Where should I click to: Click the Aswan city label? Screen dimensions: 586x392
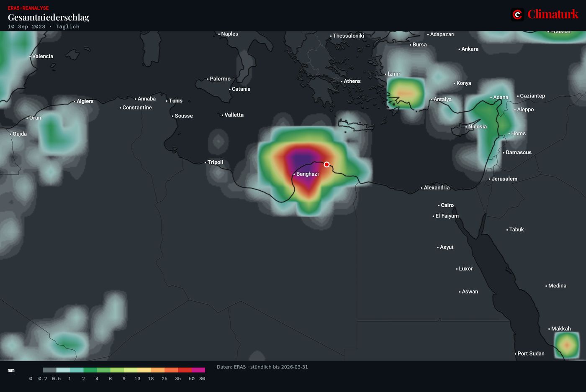pos(470,292)
